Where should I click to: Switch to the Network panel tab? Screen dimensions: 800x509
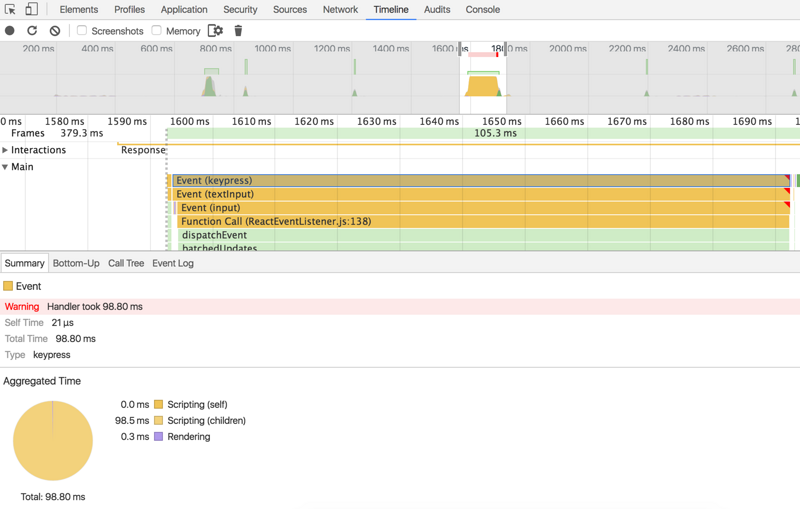pos(340,9)
